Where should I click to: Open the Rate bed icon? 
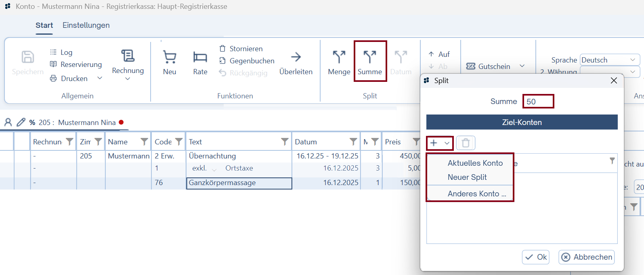pos(200,58)
